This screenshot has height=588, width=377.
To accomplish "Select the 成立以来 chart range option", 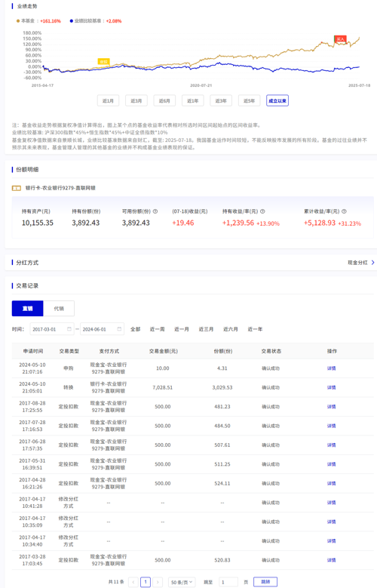I will tap(277, 100).
